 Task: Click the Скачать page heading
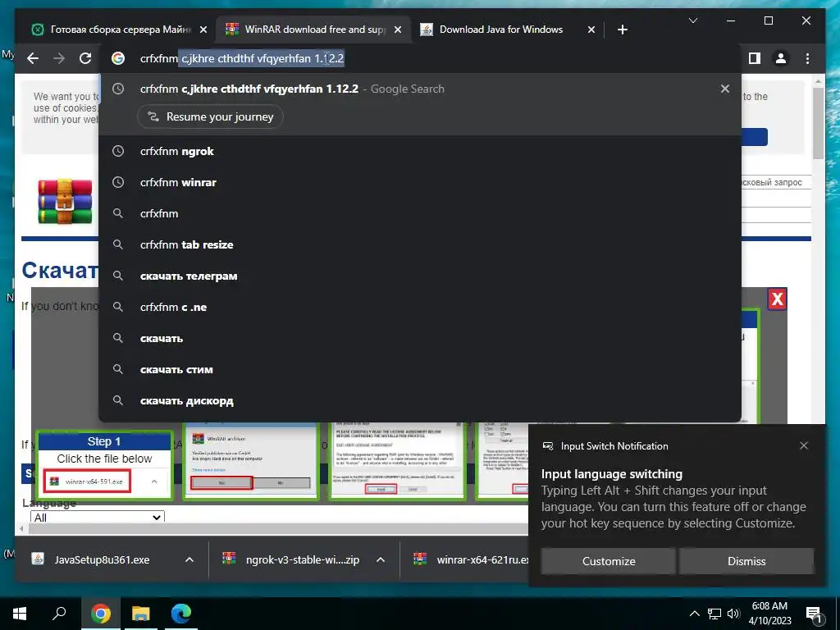[x=59, y=270]
